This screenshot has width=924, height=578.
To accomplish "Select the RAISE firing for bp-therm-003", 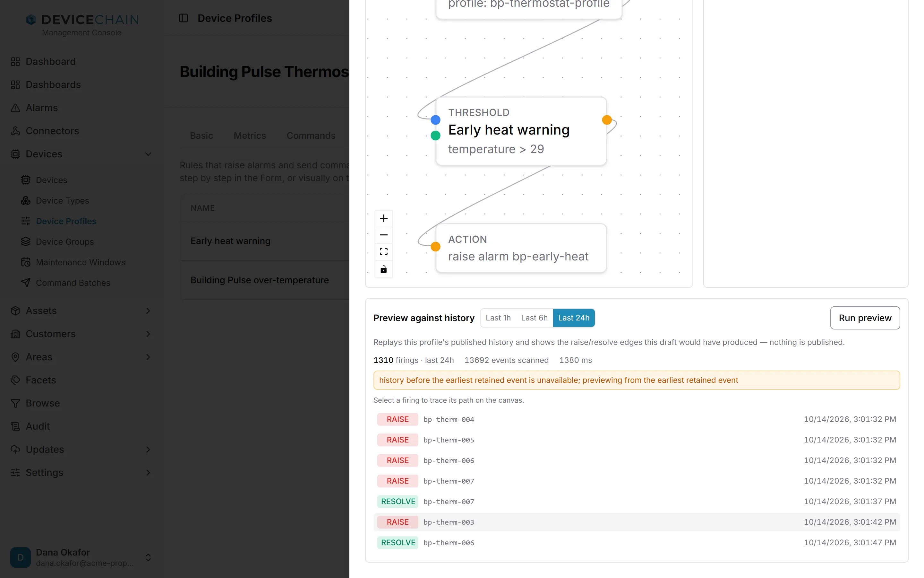I will point(637,522).
